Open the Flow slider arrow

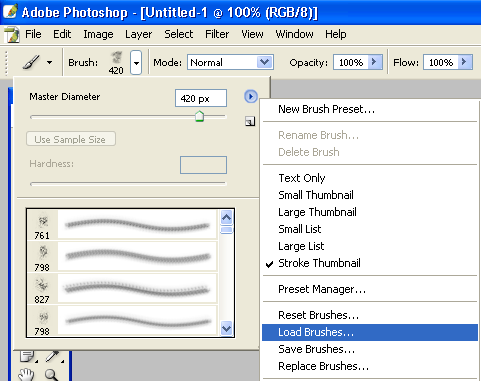click(x=465, y=62)
